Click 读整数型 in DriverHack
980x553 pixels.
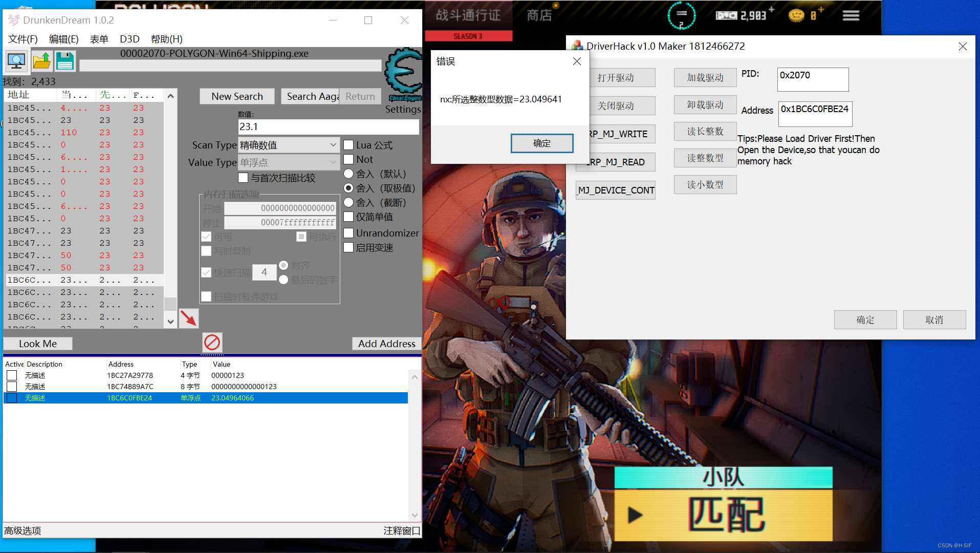[705, 158]
